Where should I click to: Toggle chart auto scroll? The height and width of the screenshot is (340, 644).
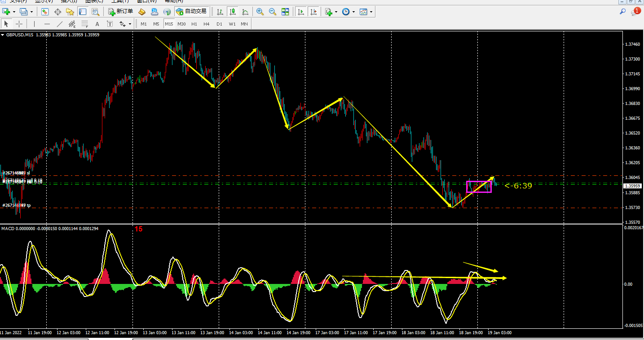click(301, 12)
